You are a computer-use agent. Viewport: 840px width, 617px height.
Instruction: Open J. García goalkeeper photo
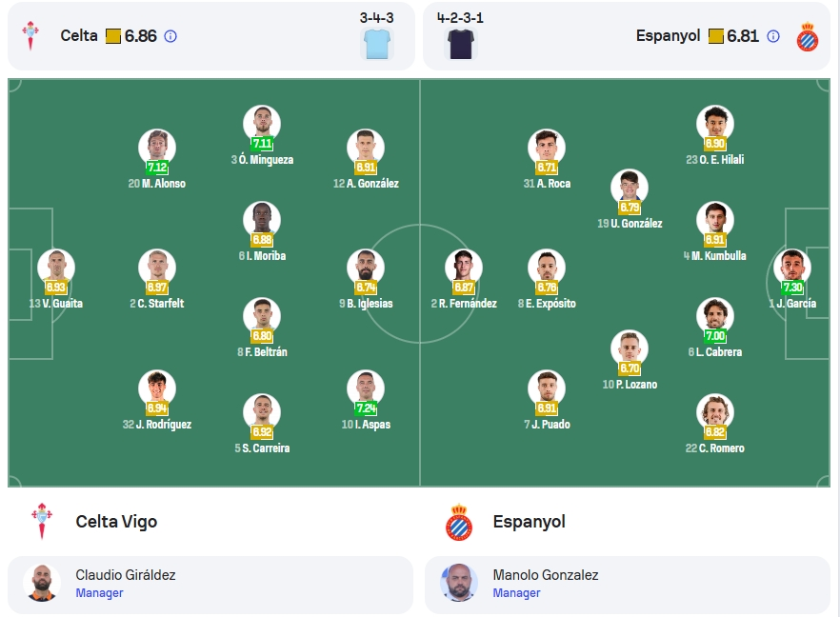[792, 268]
